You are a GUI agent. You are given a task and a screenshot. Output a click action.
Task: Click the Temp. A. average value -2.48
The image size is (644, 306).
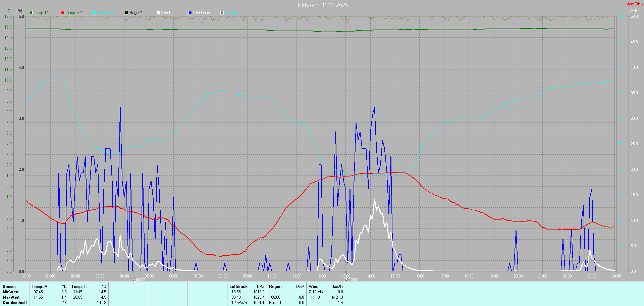click(62, 303)
